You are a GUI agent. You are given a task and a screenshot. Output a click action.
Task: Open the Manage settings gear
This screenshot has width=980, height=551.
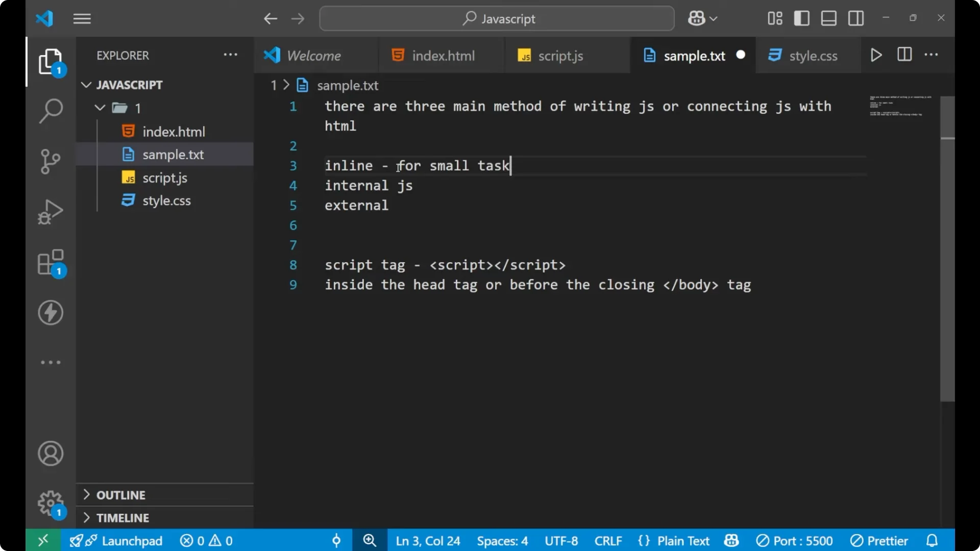coord(50,503)
